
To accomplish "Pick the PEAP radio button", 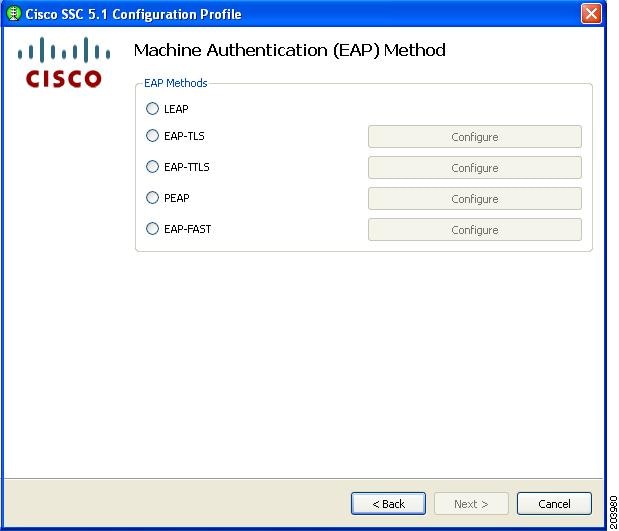I will pyautogui.click(x=152, y=197).
